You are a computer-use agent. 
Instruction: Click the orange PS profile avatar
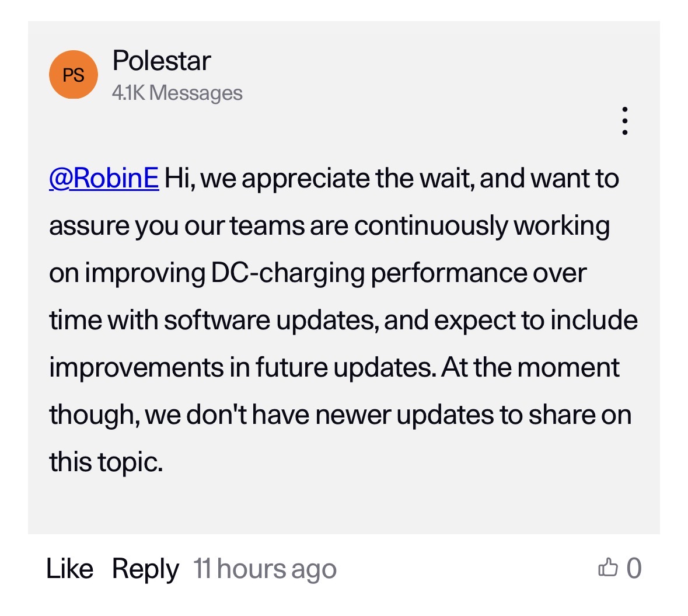(x=74, y=75)
